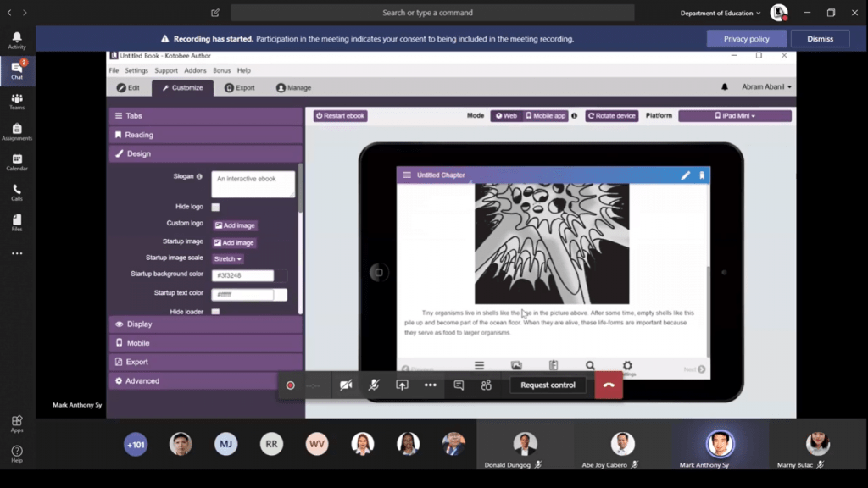Click new chat compose icon

click(x=215, y=13)
